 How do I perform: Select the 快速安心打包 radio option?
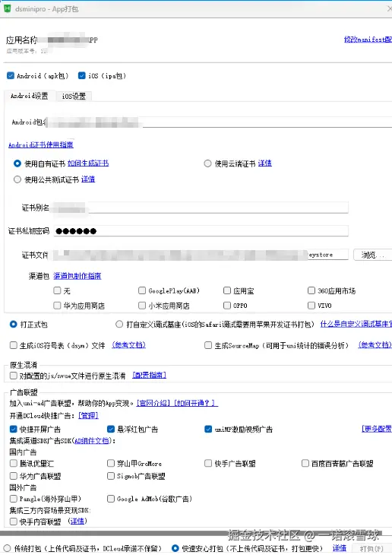point(175,548)
